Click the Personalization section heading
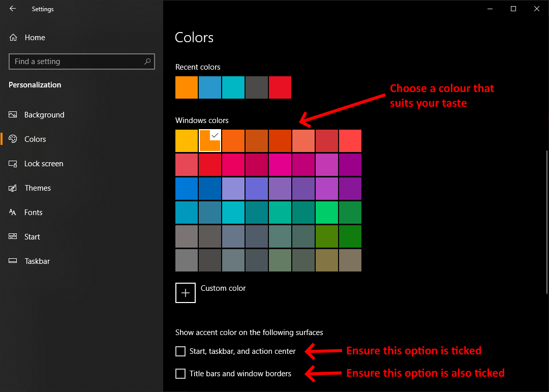The image size is (549, 392). [x=35, y=85]
